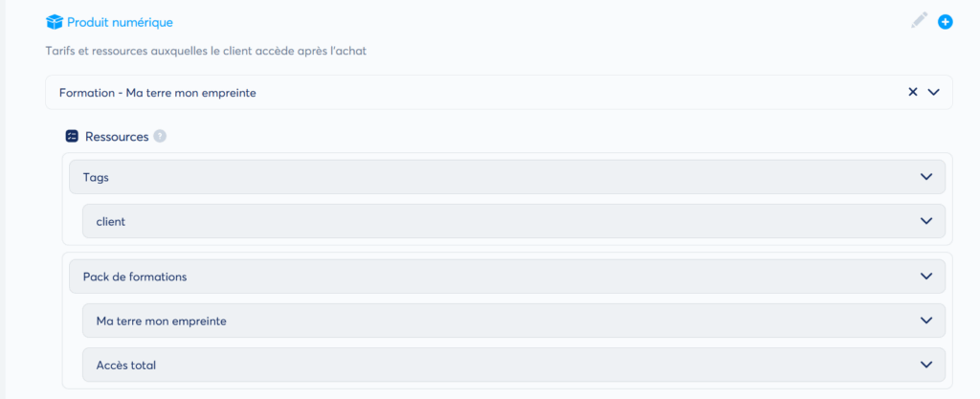Open the help tooltip next to Ressources
Image resolution: width=980 pixels, height=399 pixels.
[x=160, y=136]
